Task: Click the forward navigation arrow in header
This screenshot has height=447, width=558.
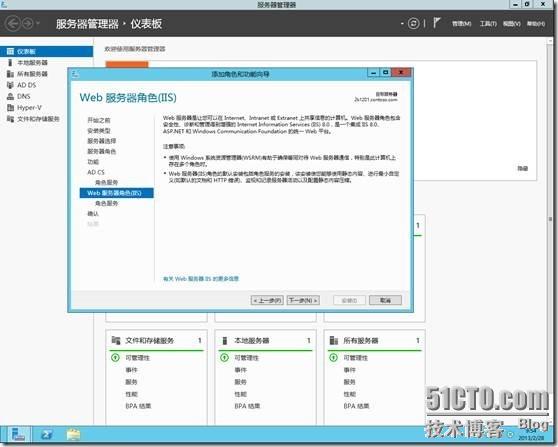Action: 28,24
